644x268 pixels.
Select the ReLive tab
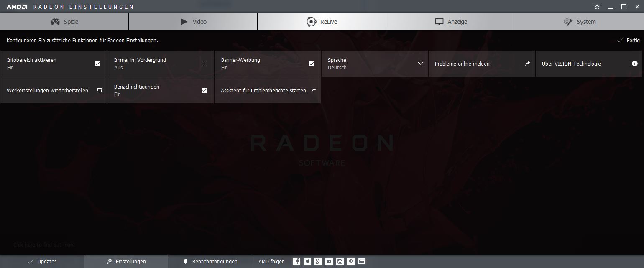tap(322, 22)
